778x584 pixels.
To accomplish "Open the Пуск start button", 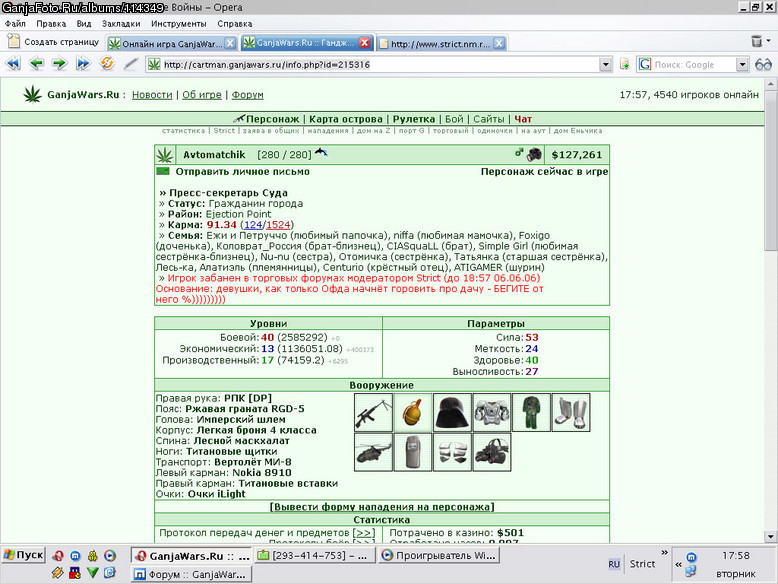I will 23,555.
